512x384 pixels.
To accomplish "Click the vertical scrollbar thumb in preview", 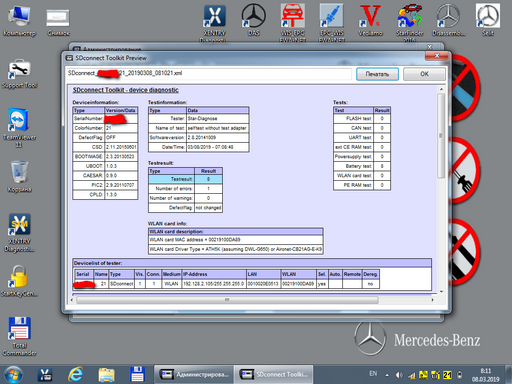I will pos(441,135).
